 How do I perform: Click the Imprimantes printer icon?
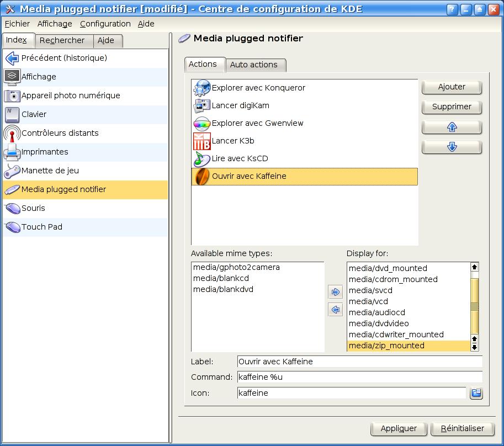point(12,152)
